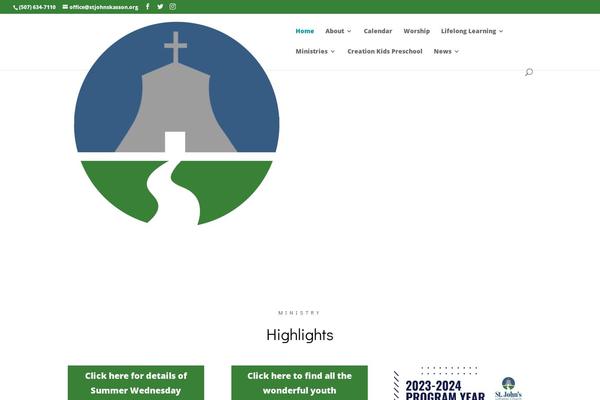Open the Lifelong Learning menu item

click(468, 31)
